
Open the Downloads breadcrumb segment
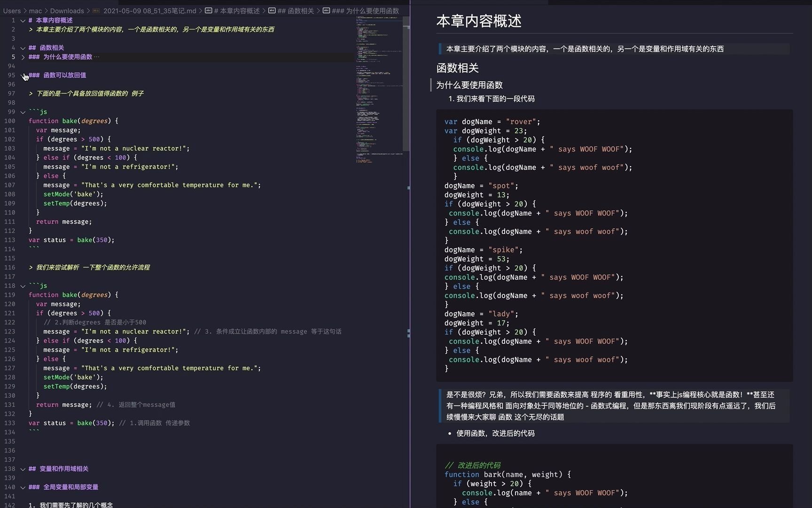click(67, 11)
